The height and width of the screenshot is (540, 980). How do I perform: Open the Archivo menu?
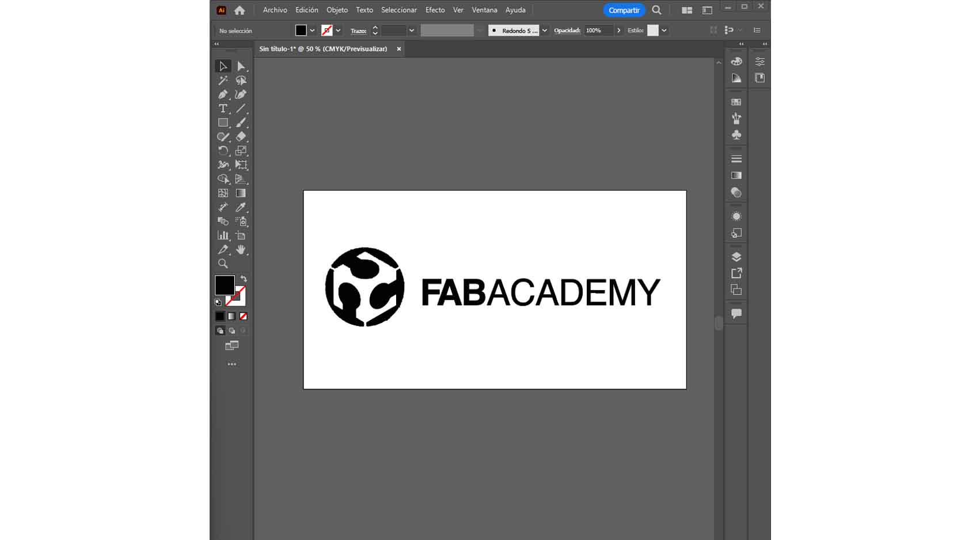coord(275,10)
